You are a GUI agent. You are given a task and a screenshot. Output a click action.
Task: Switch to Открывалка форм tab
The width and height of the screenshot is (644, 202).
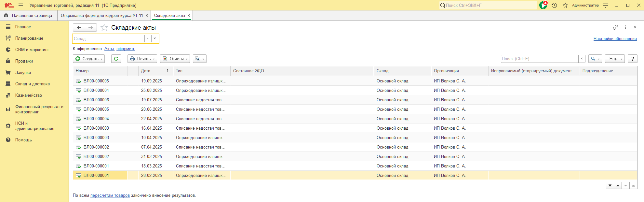102,15
